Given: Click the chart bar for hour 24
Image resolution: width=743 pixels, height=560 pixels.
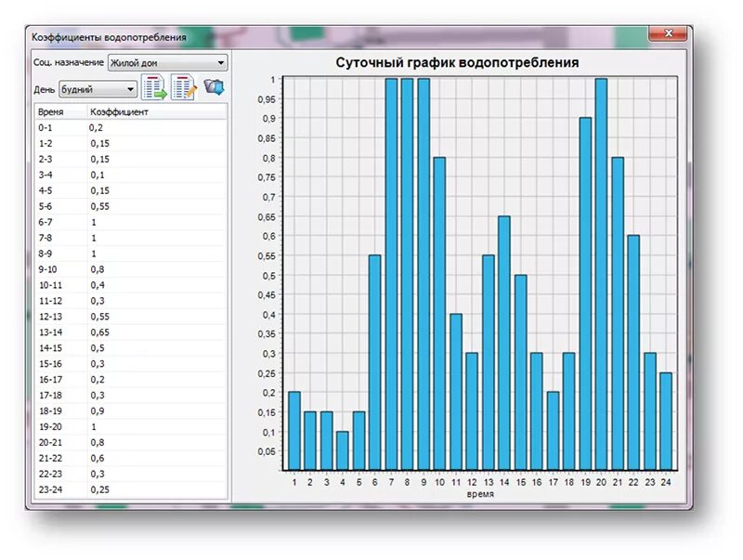Looking at the screenshot, I should pyautogui.click(x=666, y=422).
